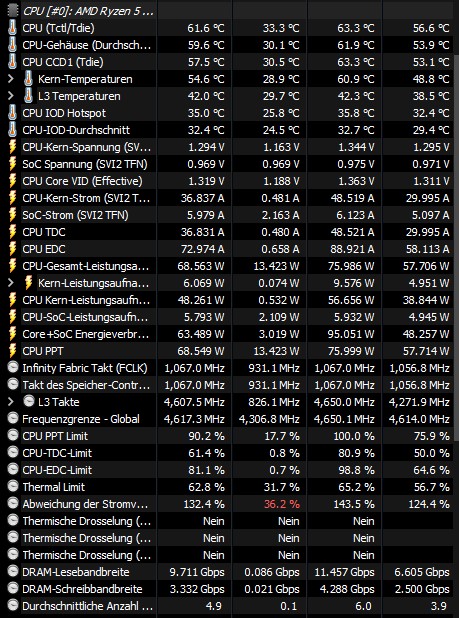
Task: Click the 61.6 °C current CPU temperature
Action: point(205,28)
